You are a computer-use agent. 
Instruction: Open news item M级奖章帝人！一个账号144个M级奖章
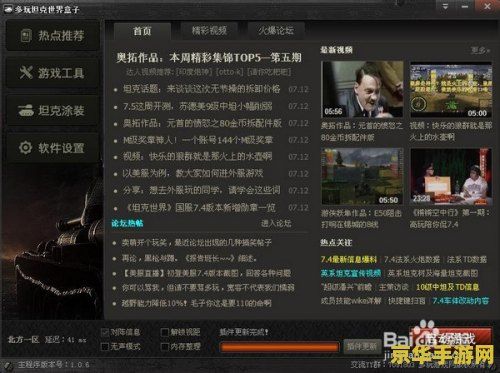(x=198, y=140)
